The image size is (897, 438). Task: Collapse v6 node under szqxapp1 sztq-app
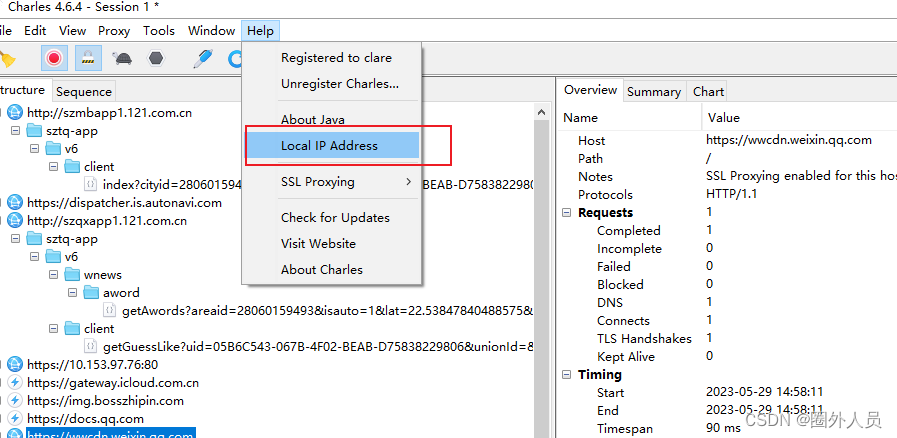click(35, 257)
